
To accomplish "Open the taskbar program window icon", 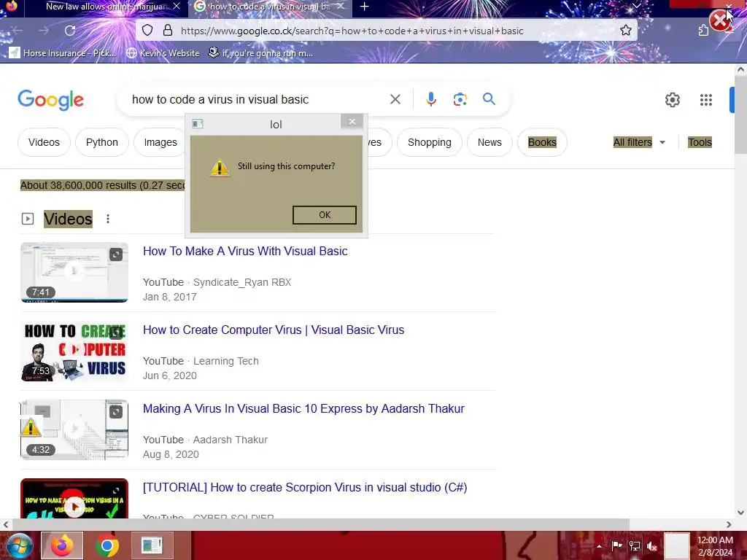I will pyautogui.click(x=152, y=545).
